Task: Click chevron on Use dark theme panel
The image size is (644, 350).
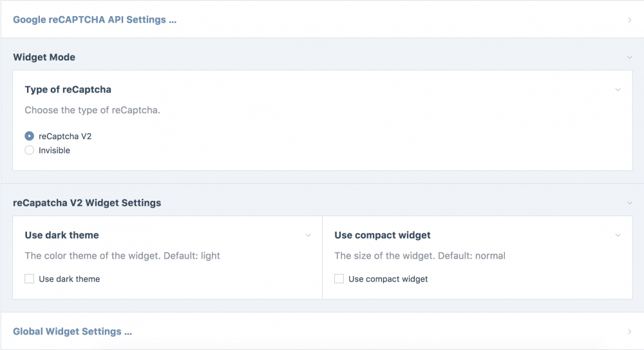Action: tap(308, 235)
